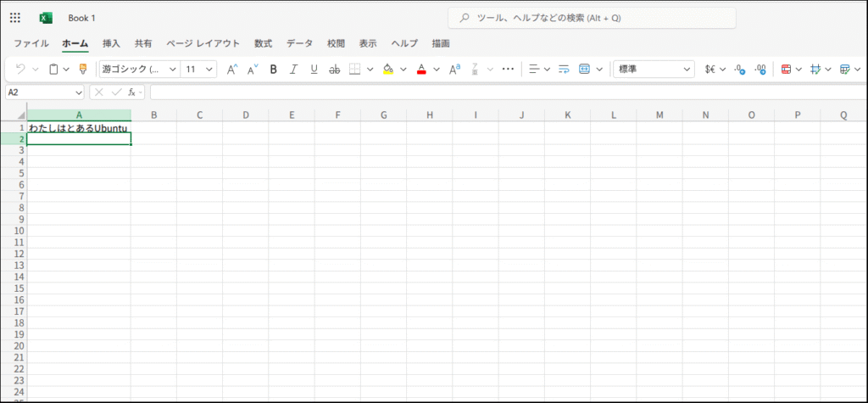Open the 標準 number format dropdown
The image size is (868, 403).
[x=654, y=70]
